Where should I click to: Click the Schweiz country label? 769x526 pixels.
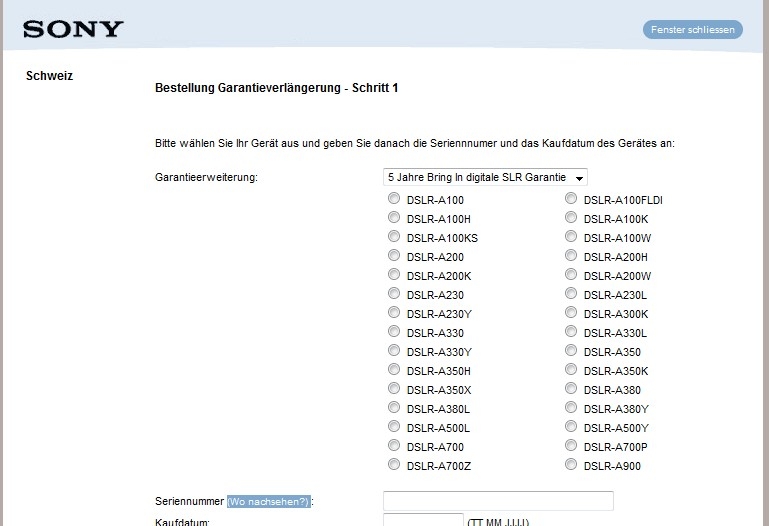coord(50,76)
